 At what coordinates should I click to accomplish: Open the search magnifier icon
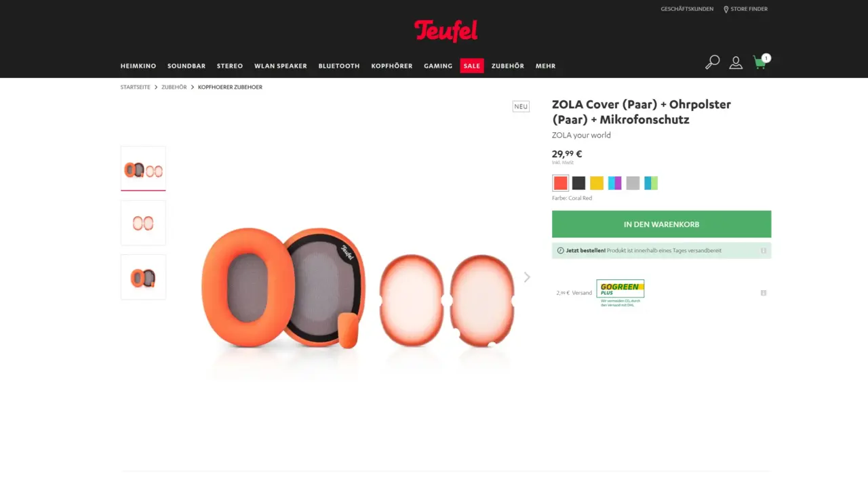coord(712,62)
